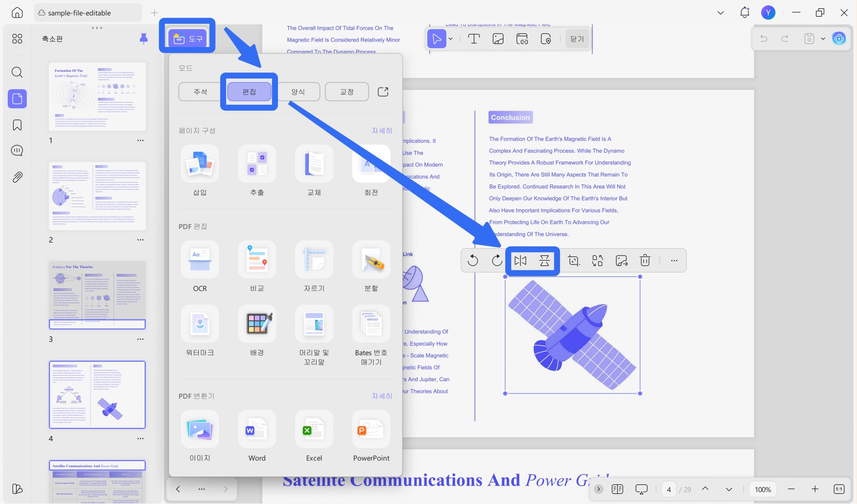The image size is (857, 504).
Task: Open the bookmarks panel icon
Action: 17,125
